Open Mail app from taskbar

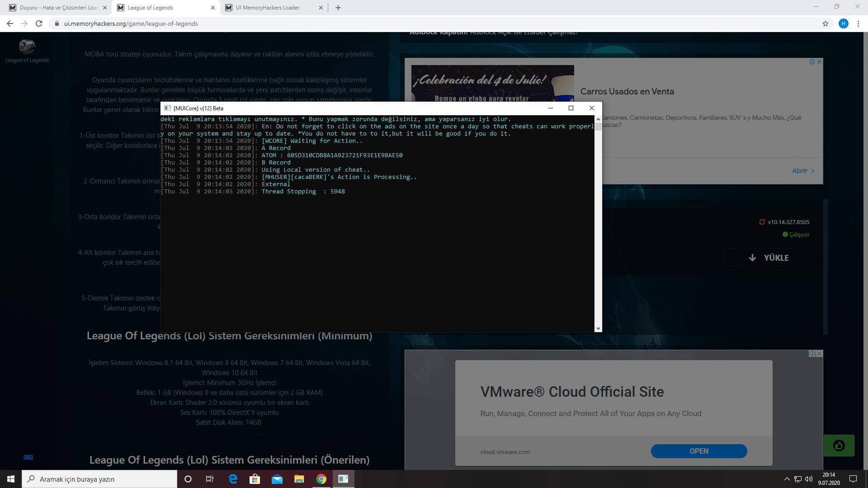277,479
